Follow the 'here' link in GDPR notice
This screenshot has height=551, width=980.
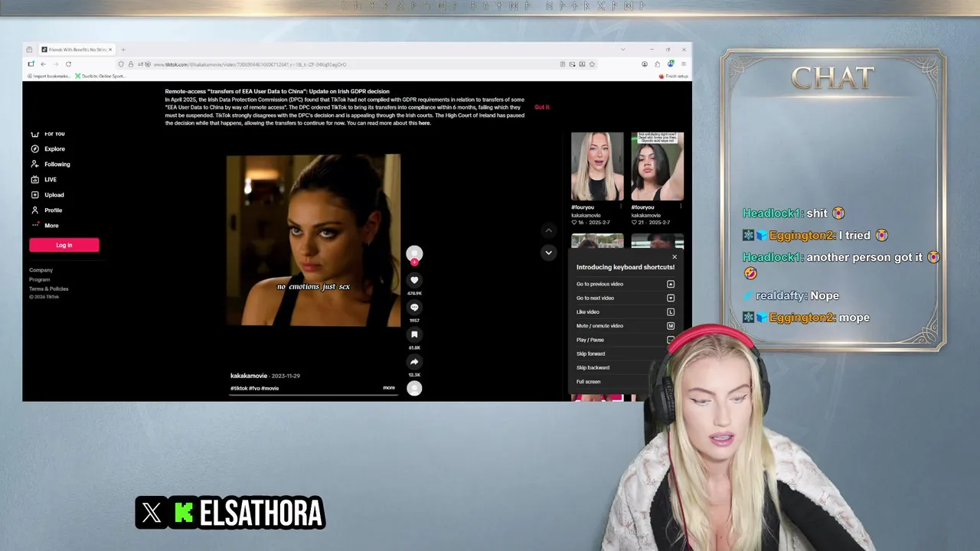(x=424, y=123)
